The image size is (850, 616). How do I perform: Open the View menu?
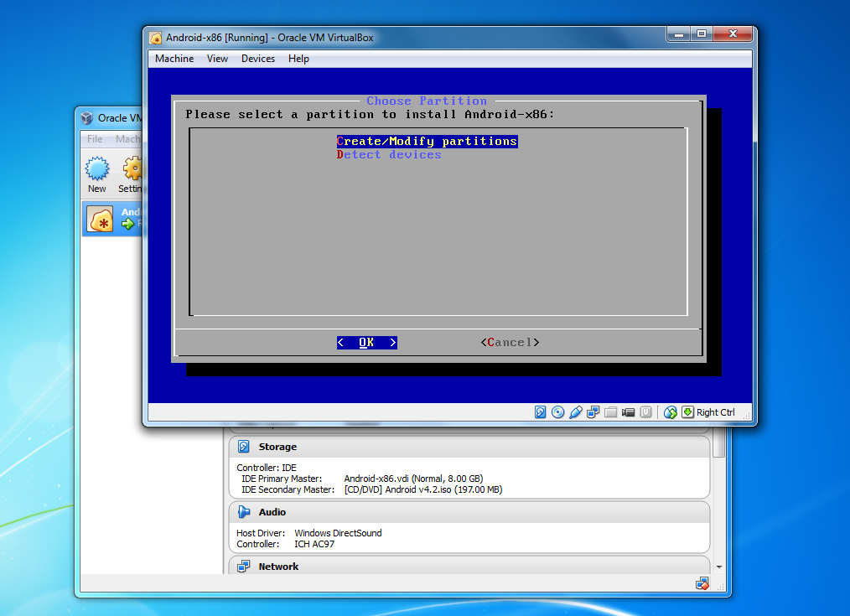click(x=217, y=59)
